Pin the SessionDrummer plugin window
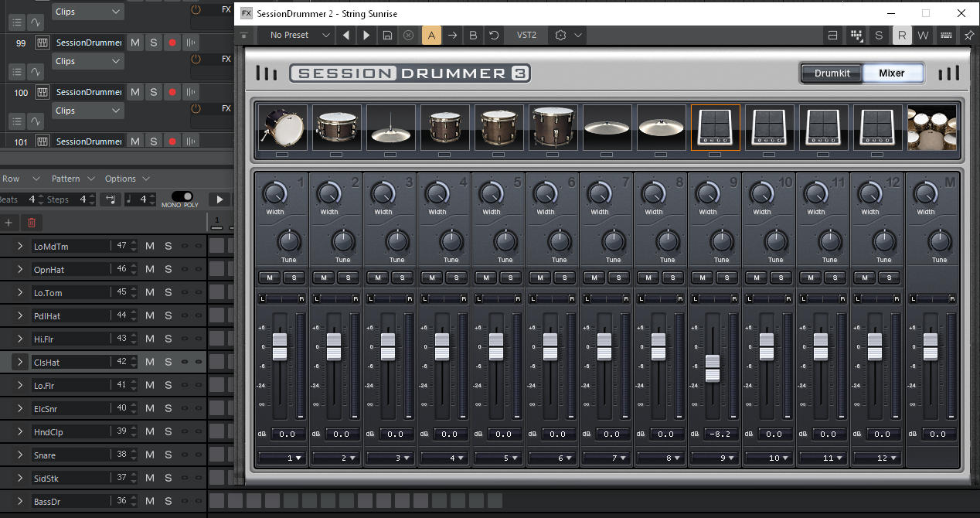980x518 pixels. click(968, 35)
